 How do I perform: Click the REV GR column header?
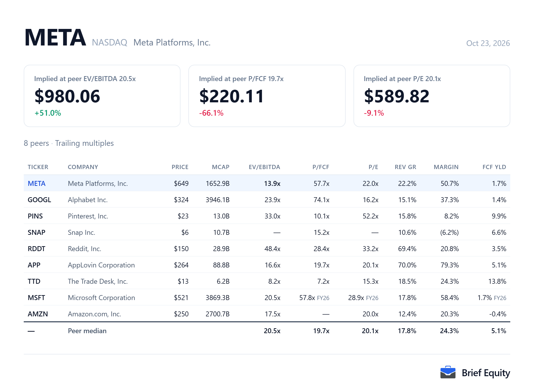[405, 167]
